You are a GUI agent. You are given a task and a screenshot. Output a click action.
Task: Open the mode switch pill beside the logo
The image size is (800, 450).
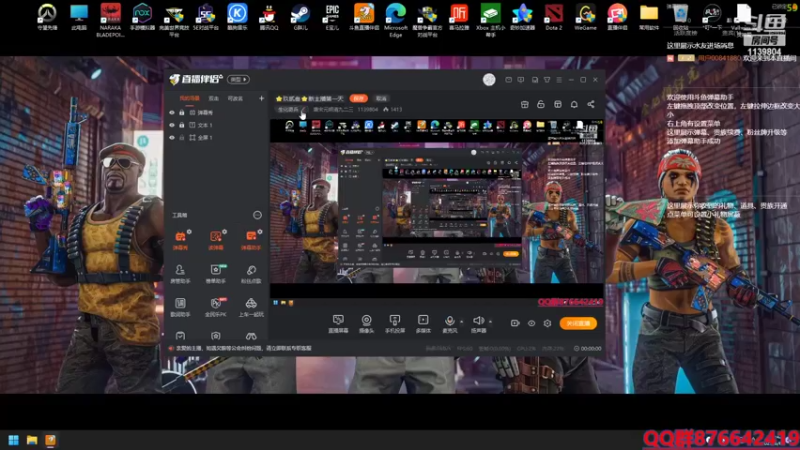click(238, 80)
